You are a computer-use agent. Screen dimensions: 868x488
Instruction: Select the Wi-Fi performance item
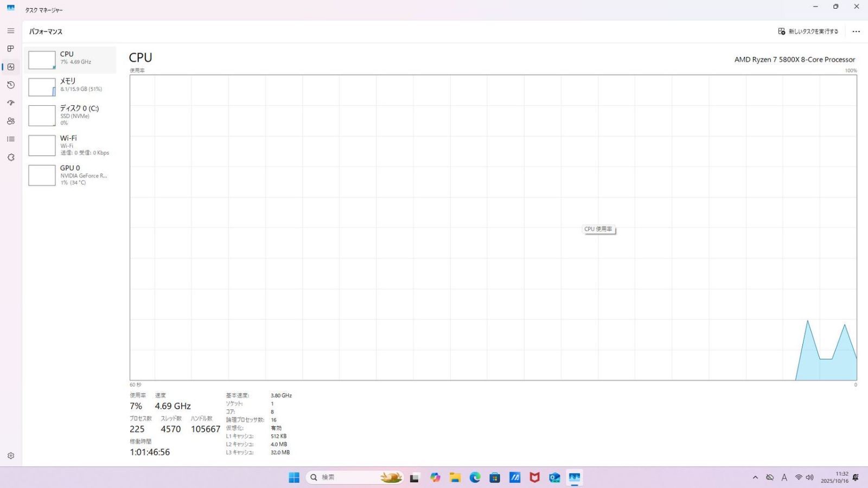point(70,145)
